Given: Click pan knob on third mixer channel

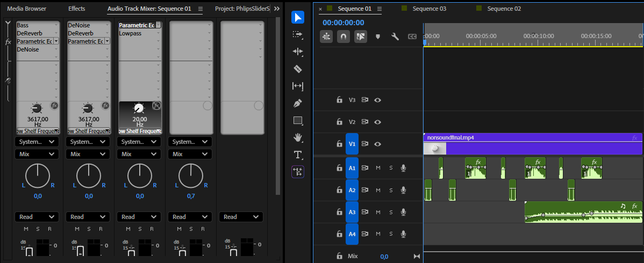Looking at the screenshot, I should (x=140, y=176).
